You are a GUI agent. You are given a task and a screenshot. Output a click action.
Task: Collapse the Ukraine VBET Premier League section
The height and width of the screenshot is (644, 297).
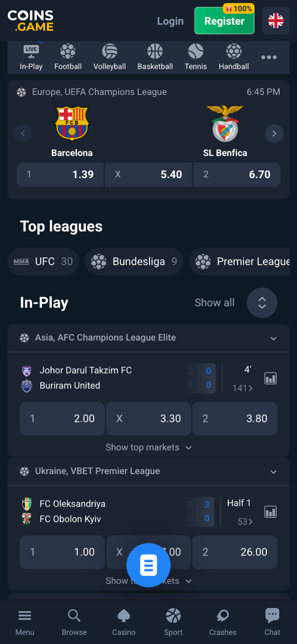(x=274, y=472)
